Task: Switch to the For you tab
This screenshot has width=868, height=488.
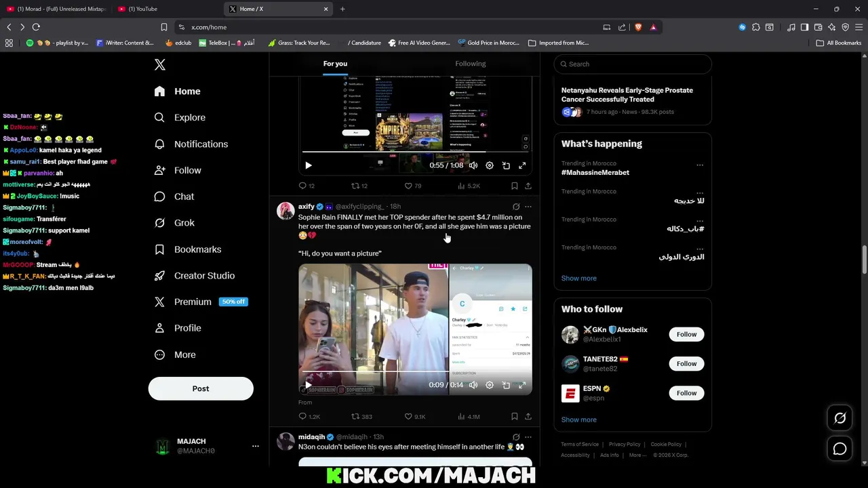Action: pyautogui.click(x=335, y=64)
